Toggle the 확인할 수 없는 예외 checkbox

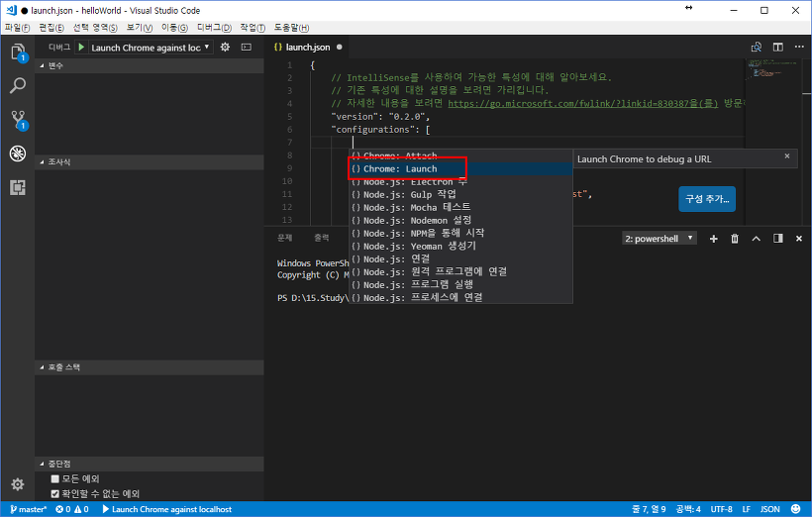[x=54, y=493]
